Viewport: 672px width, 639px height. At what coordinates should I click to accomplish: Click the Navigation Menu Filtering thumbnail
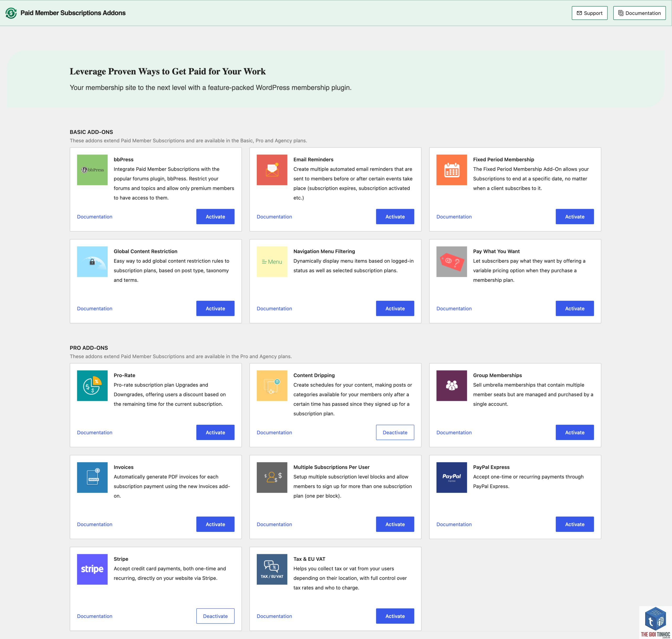click(x=272, y=262)
